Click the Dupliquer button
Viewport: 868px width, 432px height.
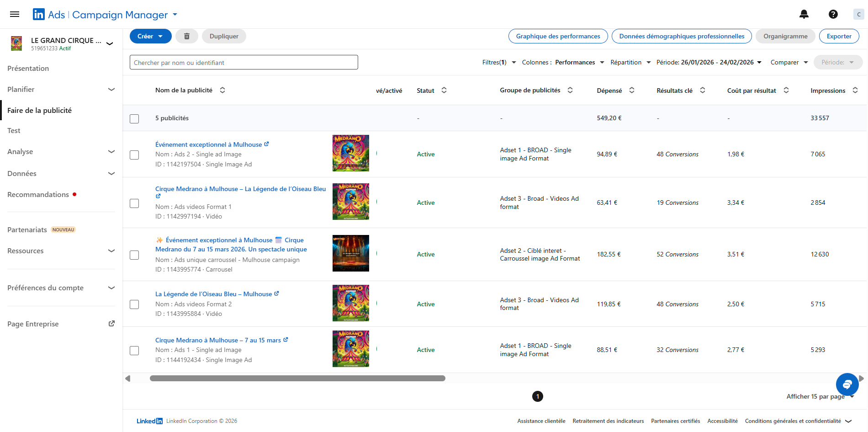[x=224, y=36]
